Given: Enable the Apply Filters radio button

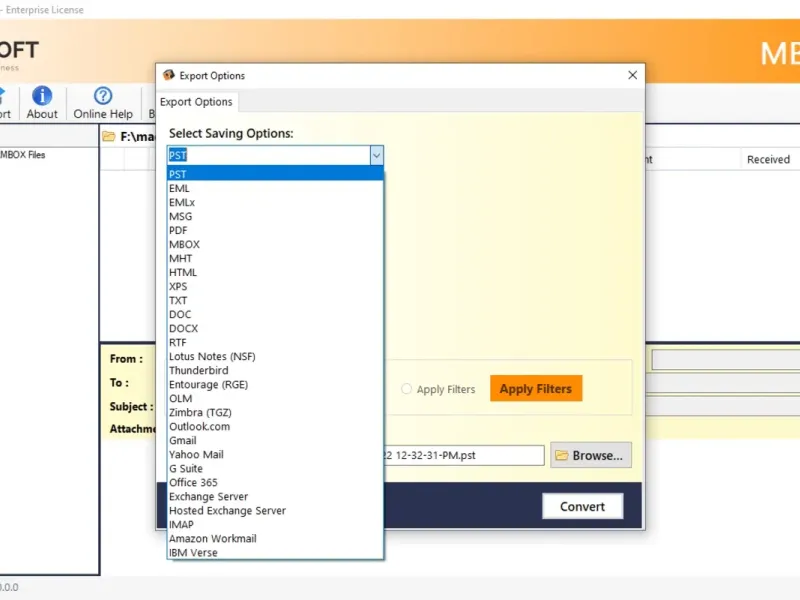Looking at the screenshot, I should tap(406, 389).
